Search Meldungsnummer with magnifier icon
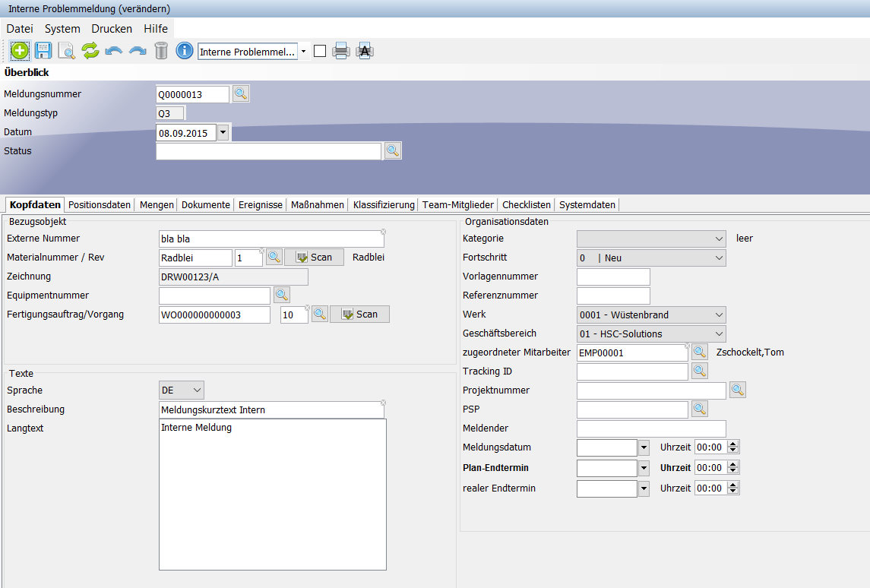 [241, 94]
